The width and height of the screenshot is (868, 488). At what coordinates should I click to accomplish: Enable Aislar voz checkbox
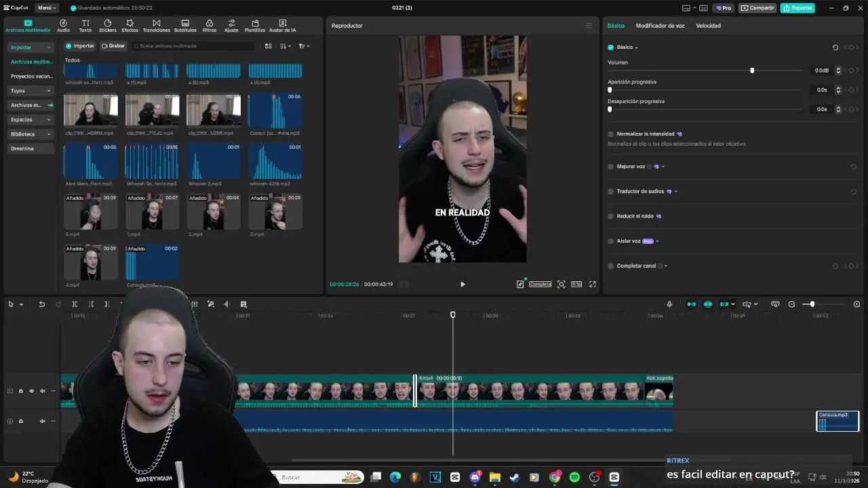(x=611, y=241)
